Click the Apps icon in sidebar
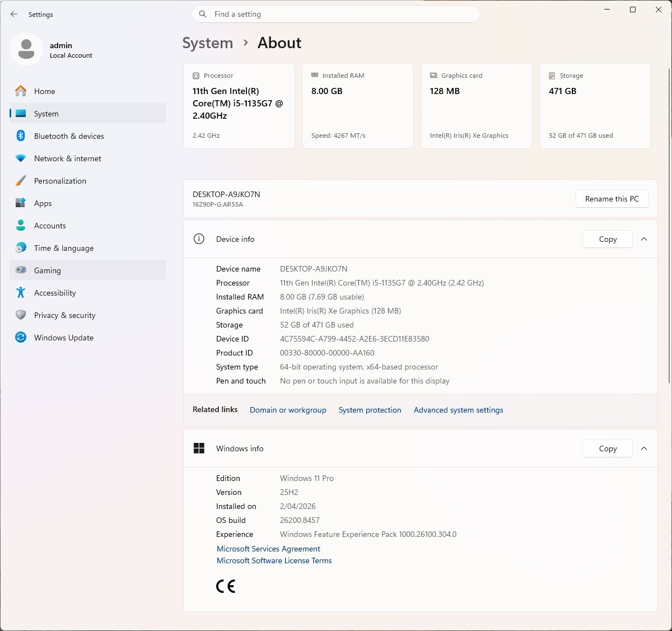 pyautogui.click(x=21, y=203)
